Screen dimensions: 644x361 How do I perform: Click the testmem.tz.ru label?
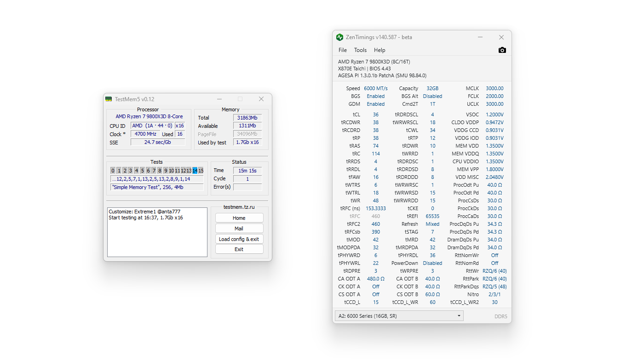click(239, 207)
